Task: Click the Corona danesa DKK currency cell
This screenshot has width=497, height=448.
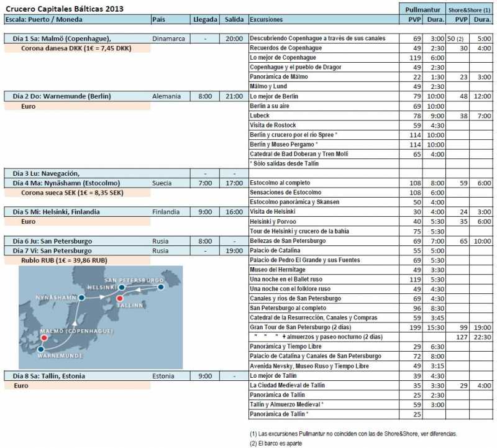Action: coord(77,48)
